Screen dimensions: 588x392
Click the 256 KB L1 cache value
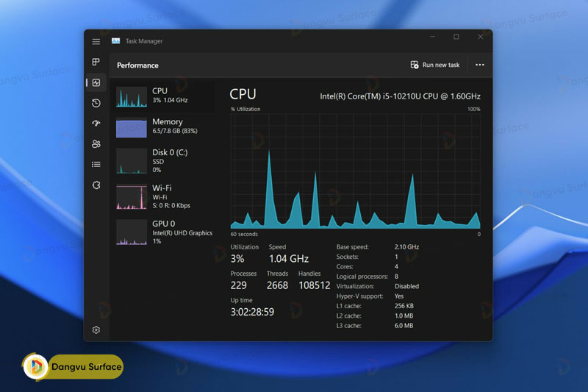pyautogui.click(x=404, y=306)
